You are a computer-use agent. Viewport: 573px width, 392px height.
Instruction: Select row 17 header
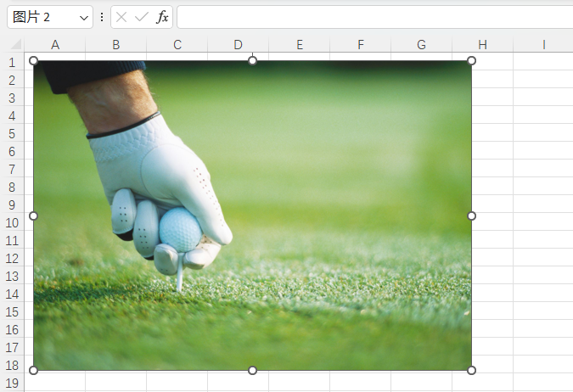pyautogui.click(x=12, y=348)
